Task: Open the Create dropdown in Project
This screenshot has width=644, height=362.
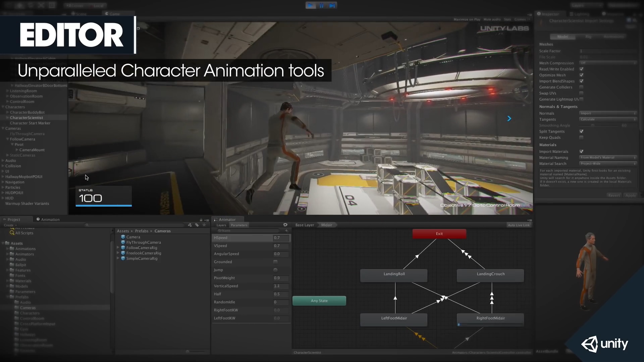Action: coord(10,225)
